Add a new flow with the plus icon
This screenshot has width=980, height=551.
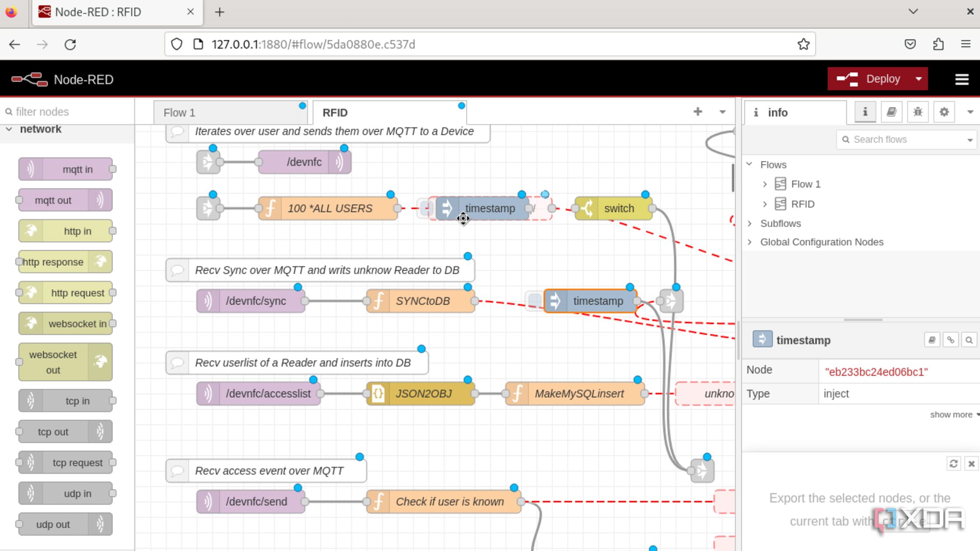698,112
